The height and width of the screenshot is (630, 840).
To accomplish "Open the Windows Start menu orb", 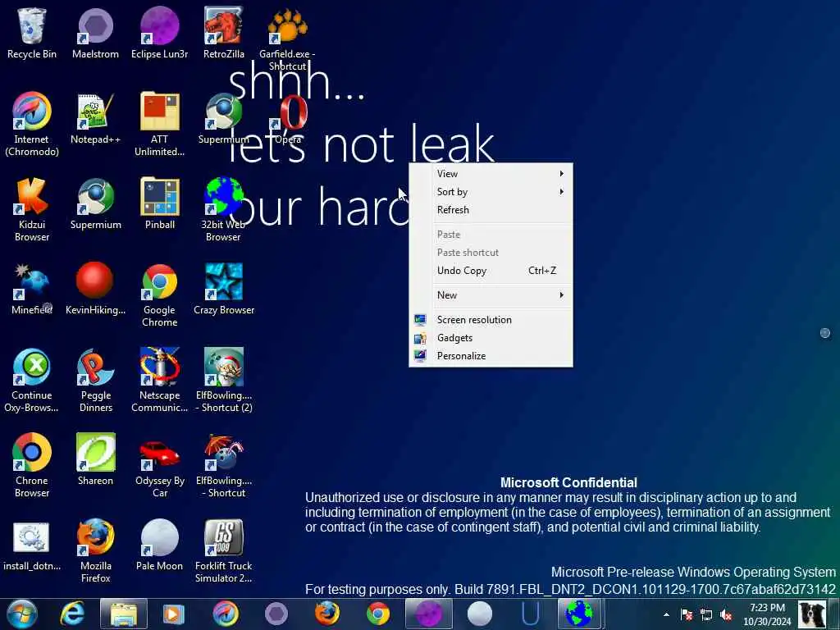I will click(22, 614).
